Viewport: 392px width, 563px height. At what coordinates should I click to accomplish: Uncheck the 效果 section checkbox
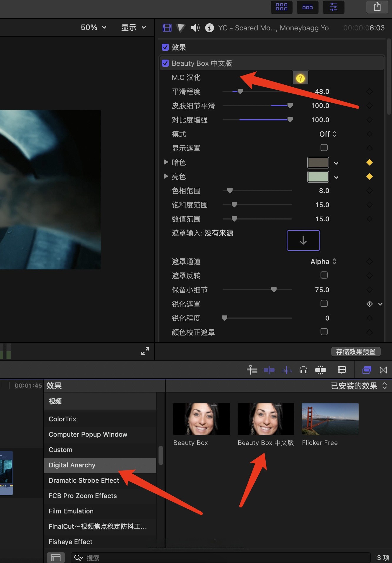click(165, 47)
